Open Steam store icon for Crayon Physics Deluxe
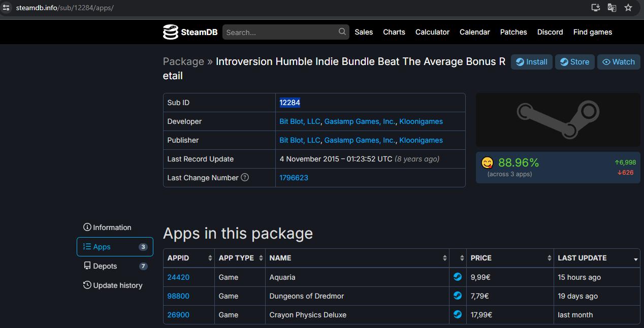The image size is (644, 328). click(458, 315)
